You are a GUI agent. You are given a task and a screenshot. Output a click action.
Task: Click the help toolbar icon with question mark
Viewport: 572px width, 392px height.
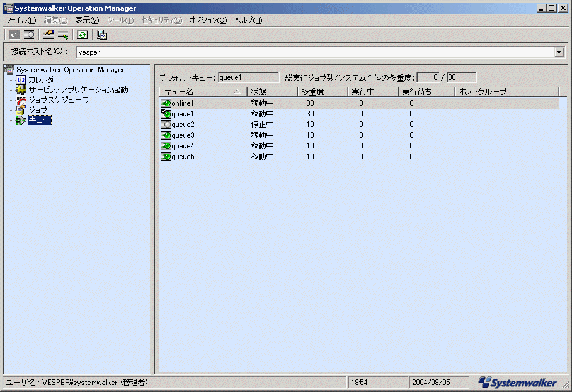[x=102, y=35]
